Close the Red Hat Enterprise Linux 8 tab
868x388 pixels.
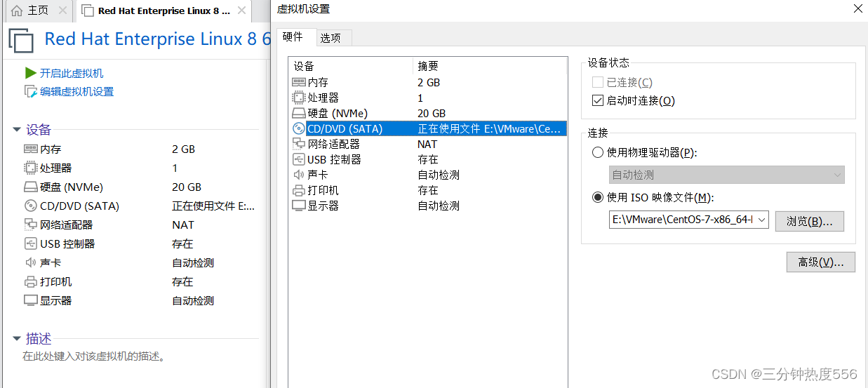[242, 11]
